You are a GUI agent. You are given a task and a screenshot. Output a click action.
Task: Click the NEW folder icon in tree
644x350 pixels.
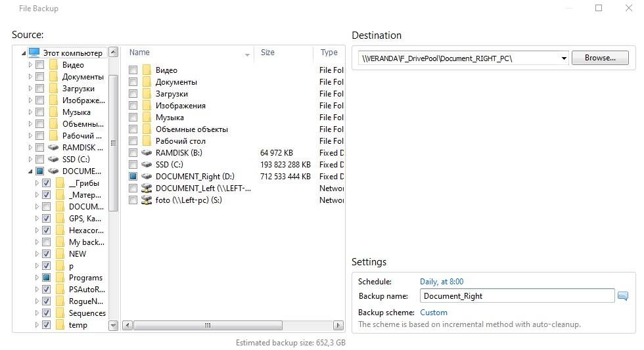click(60, 253)
